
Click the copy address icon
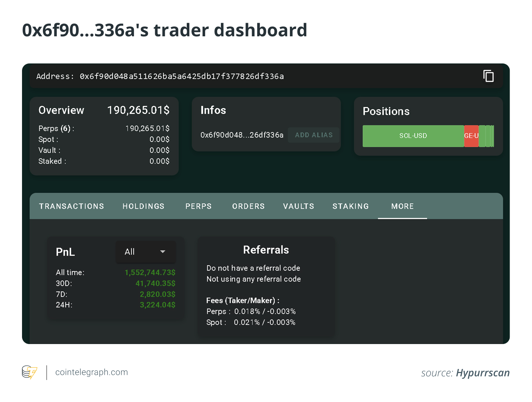coord(488,76)
